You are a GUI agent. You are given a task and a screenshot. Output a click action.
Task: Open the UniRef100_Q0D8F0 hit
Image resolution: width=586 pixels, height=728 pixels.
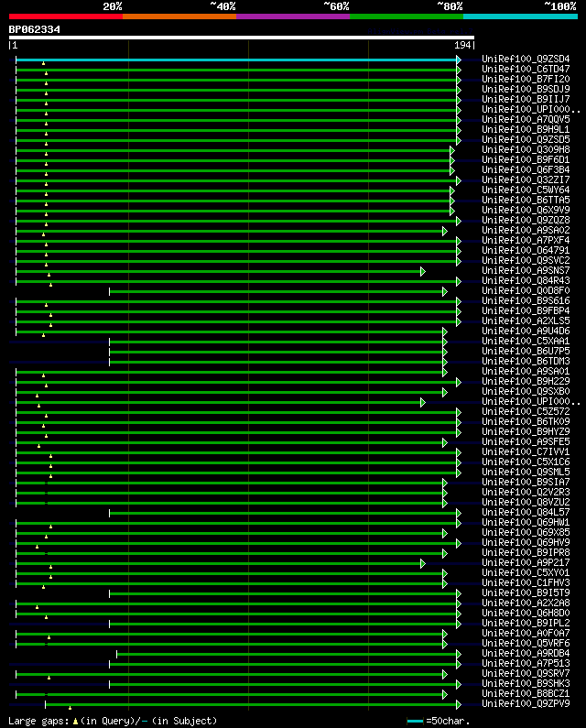pyautogui.click(x=526, y=290)
